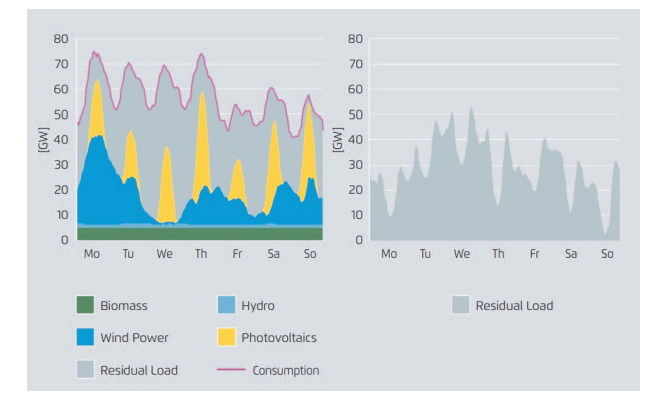Click the '0' value on the stacked chart's y-axis
645x394 pixels.
tap(65, 240)
